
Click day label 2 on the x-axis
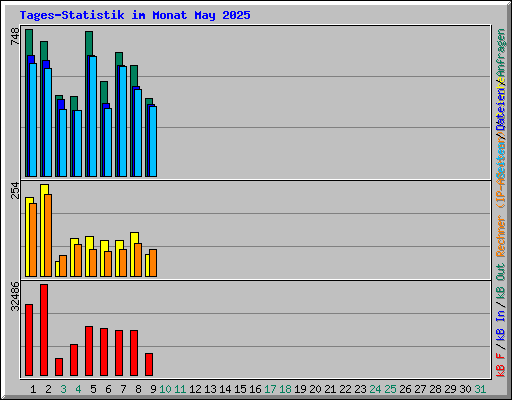tap(48, 389)
